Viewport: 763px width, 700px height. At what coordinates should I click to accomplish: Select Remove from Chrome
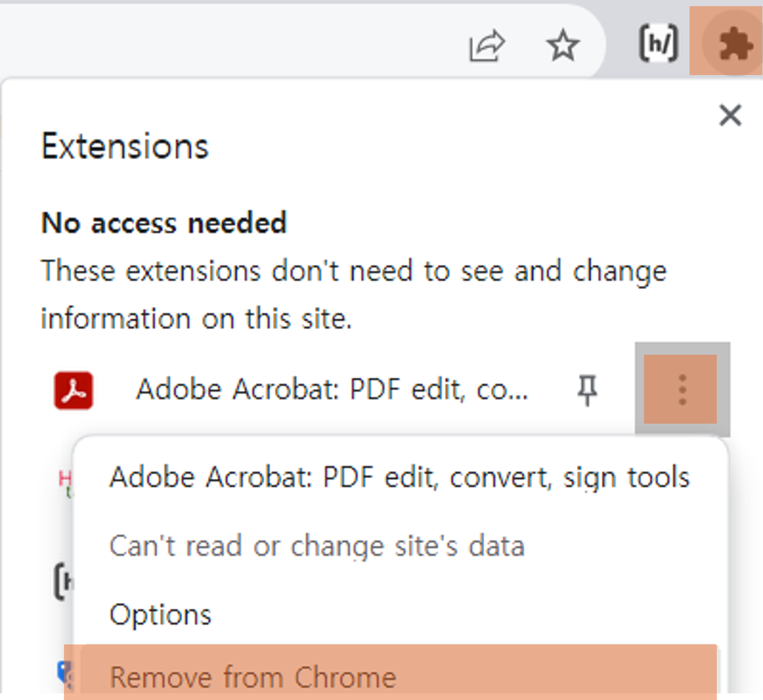[253, 676]
